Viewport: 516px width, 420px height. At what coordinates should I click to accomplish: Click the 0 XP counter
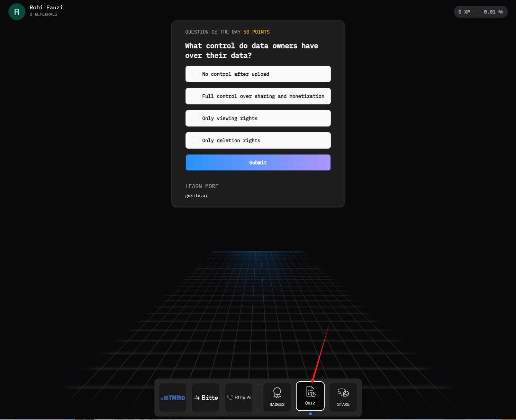pyautogui.click(x=464, y=12)
